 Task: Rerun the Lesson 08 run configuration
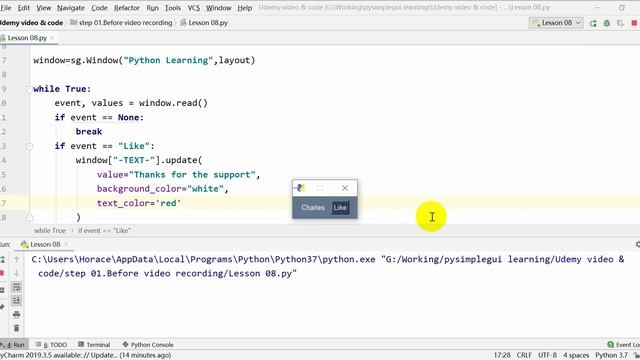coord(593,23)
